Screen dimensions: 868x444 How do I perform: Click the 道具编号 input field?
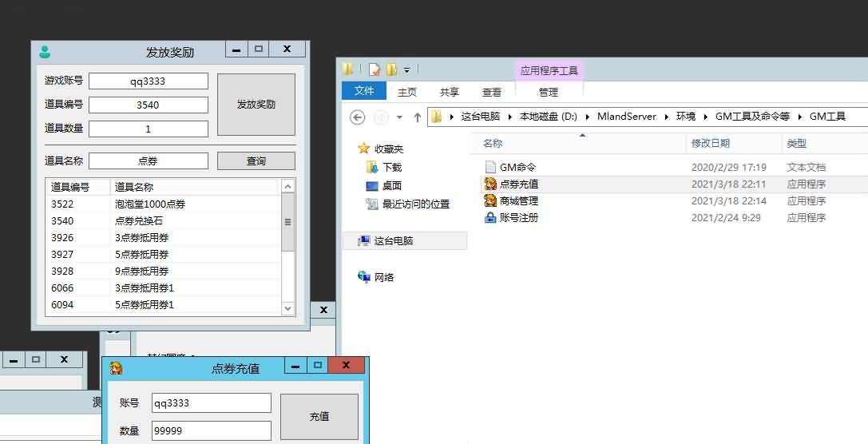[x=148, y=105]
